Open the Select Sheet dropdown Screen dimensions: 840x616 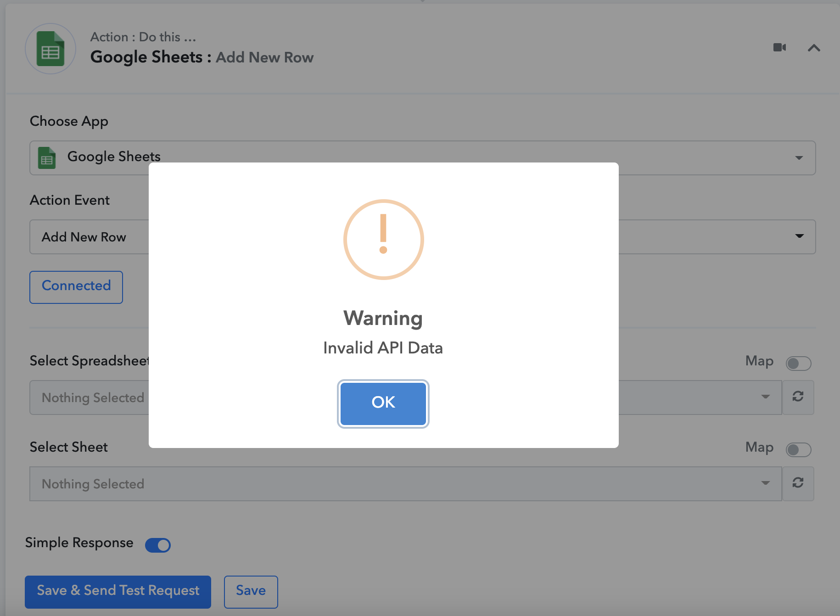406,484
